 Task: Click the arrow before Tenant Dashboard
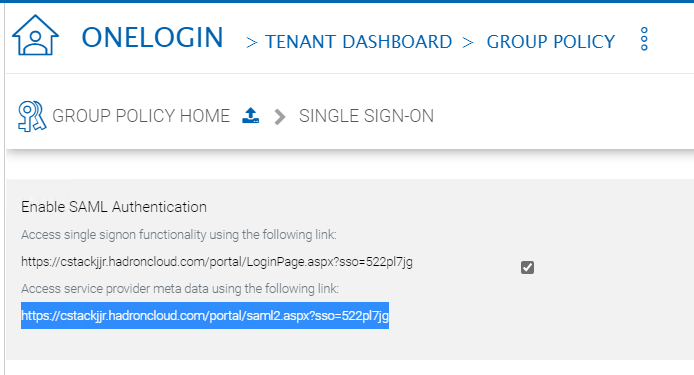click(252, 43)
